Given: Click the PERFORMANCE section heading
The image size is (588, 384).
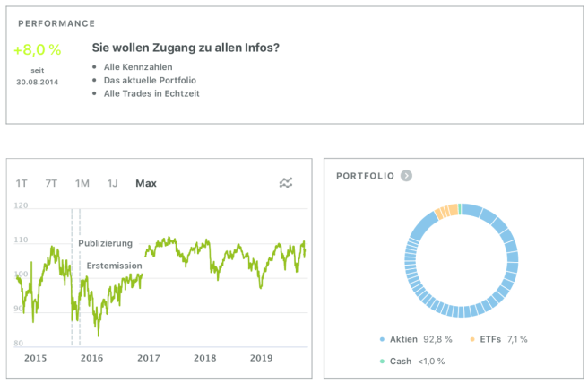Looking at the screenshot, I should pos(56,22).
